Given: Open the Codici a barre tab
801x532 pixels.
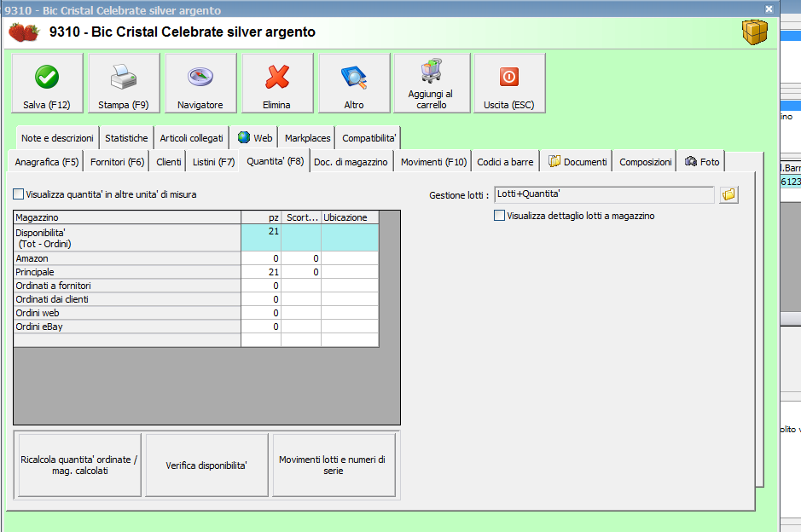Looking at the screenshot, I should coord(505,162).
